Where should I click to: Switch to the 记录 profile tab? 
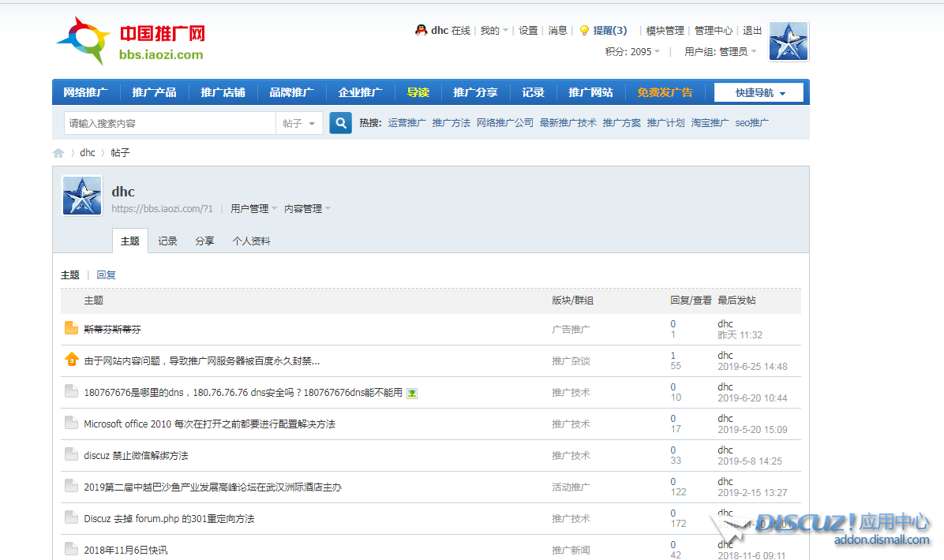pyautogui.click(x=167, y=241)
